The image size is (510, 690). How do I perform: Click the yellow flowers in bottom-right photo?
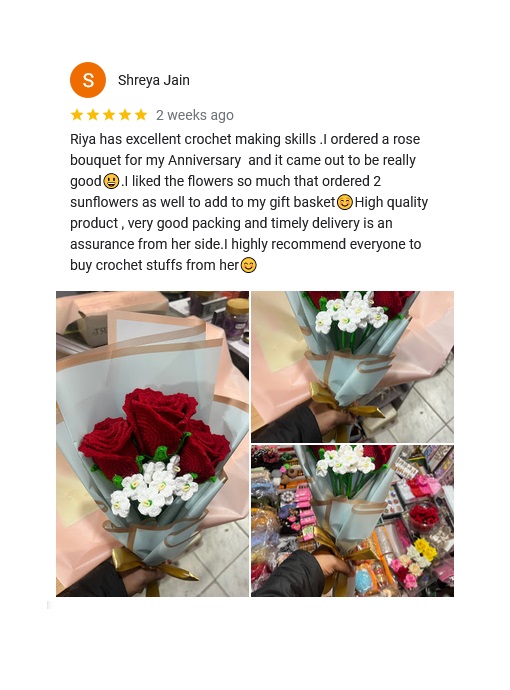[x=426, y=549]
